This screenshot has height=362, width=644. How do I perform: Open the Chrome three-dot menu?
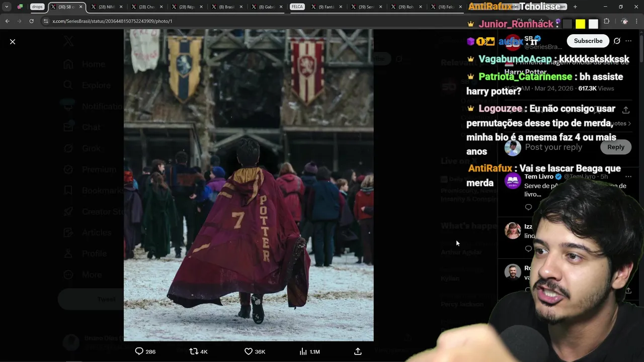click(x=637, y=22)
